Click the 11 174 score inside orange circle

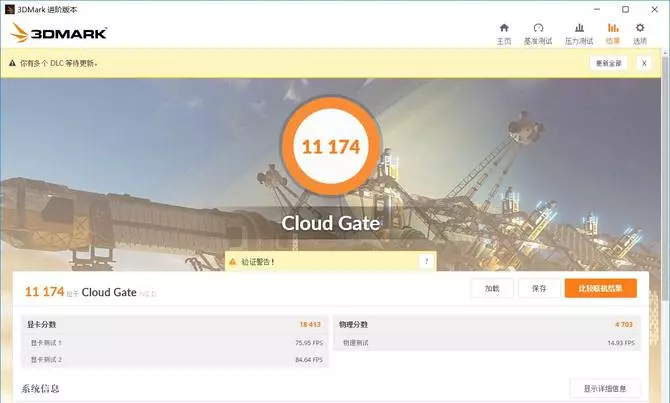pos(331,147)
